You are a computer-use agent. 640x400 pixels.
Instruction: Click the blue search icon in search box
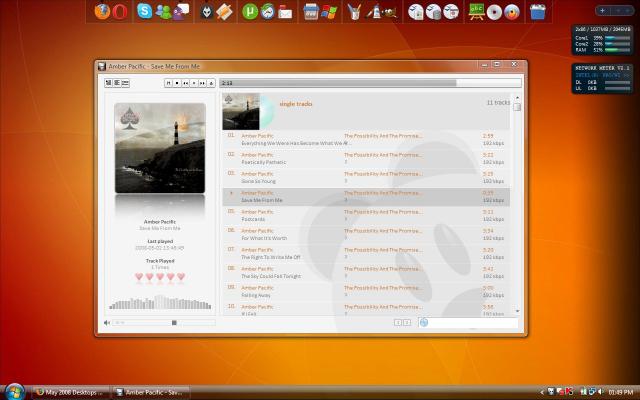tap(424, 322)
